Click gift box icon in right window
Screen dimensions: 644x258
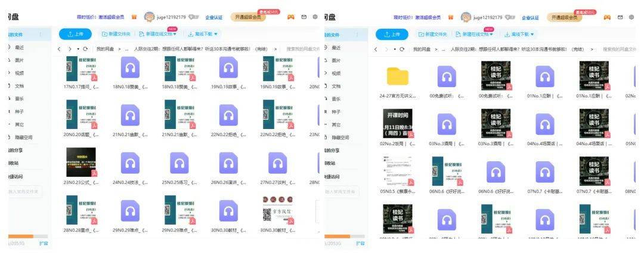click(451, 17)
